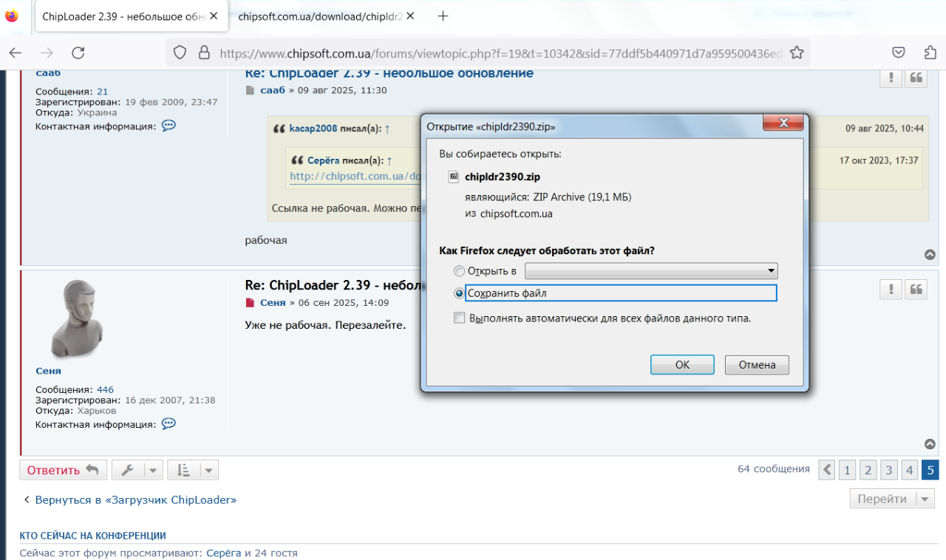The width and height of the screenshot is (946, 560).
Task: Click the Pocket save icon
Action: click(x=898, y=52)
